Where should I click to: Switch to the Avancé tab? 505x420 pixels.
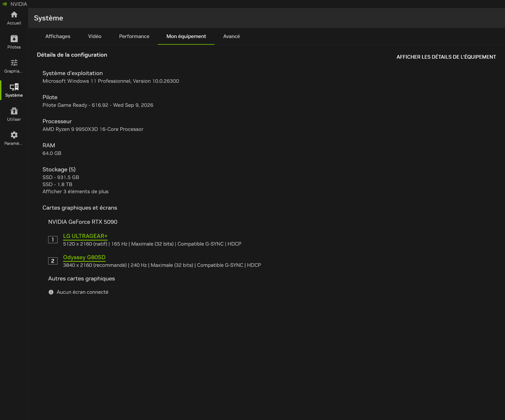tap(231, 36)
